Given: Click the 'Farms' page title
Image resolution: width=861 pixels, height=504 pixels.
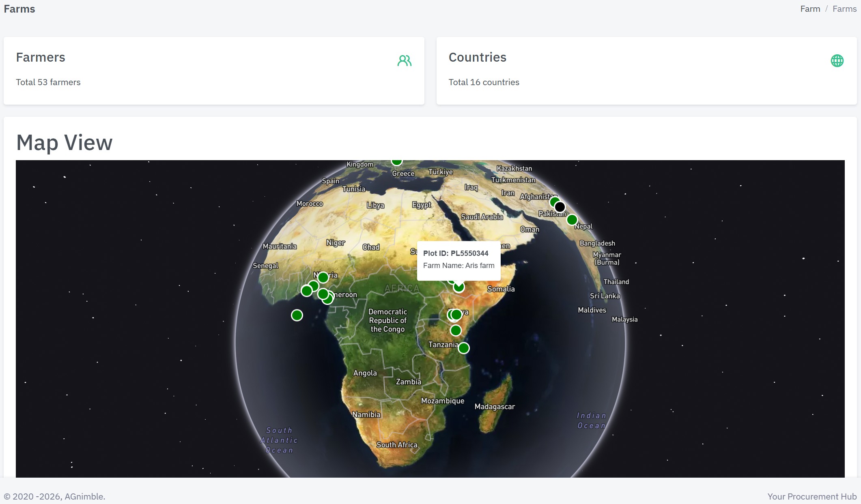Looking at the screenshot, I should tap(19, 9).
